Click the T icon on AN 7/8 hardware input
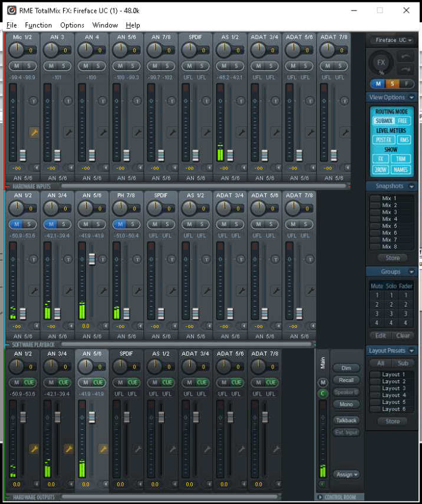This screenshot has height=504, width=422. coord(172,101)
